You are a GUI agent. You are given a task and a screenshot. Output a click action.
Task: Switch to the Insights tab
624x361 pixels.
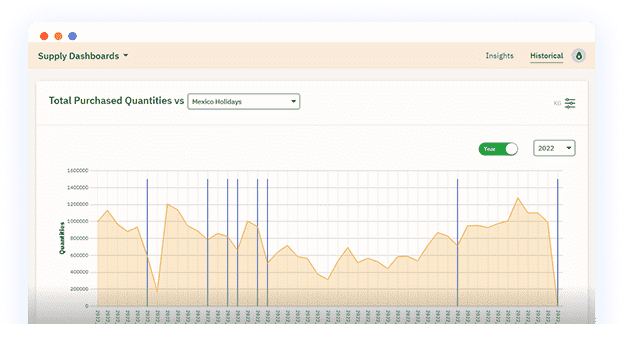click(499, 56)
